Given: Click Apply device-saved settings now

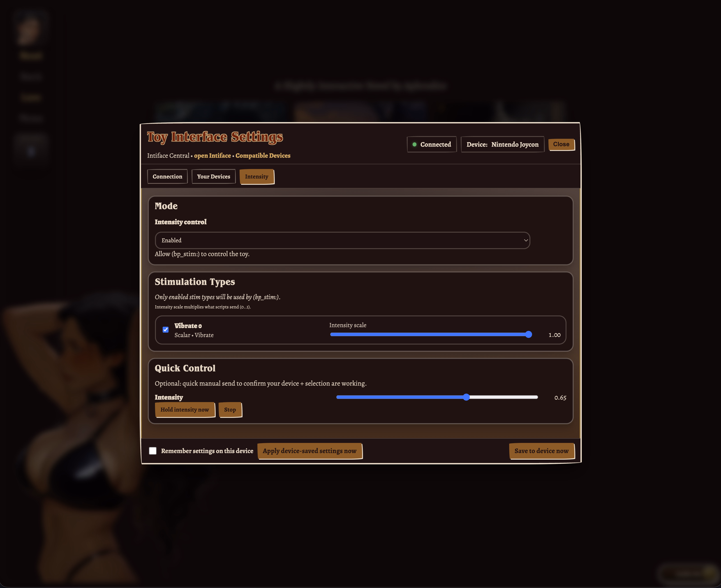Looking at the screenshot, I should click(x=310, y=451).
